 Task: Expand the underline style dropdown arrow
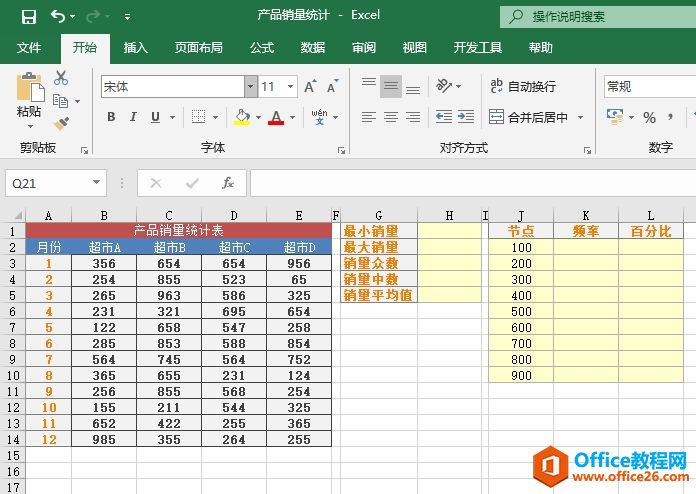(x=173, y=117)
